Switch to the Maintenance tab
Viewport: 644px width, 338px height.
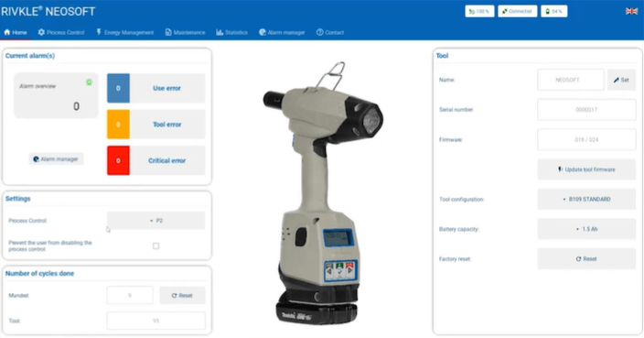coord(185,32)
